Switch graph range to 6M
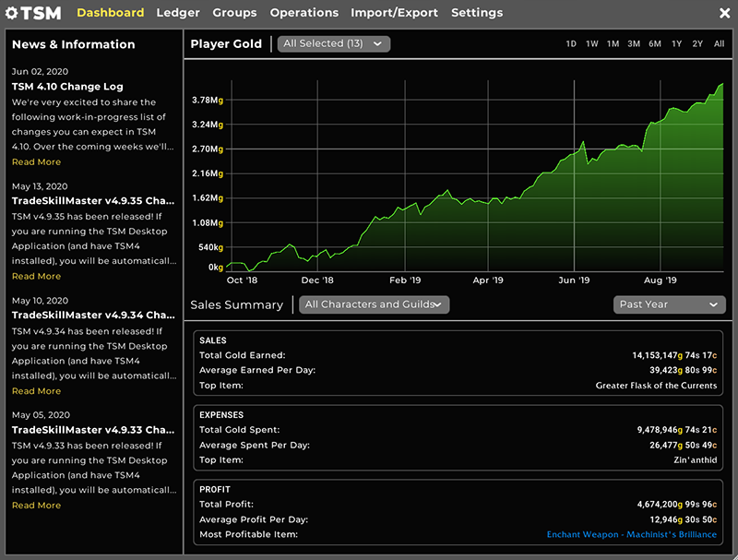The height and width of the screenshot is (560, 738). (655, 43)
